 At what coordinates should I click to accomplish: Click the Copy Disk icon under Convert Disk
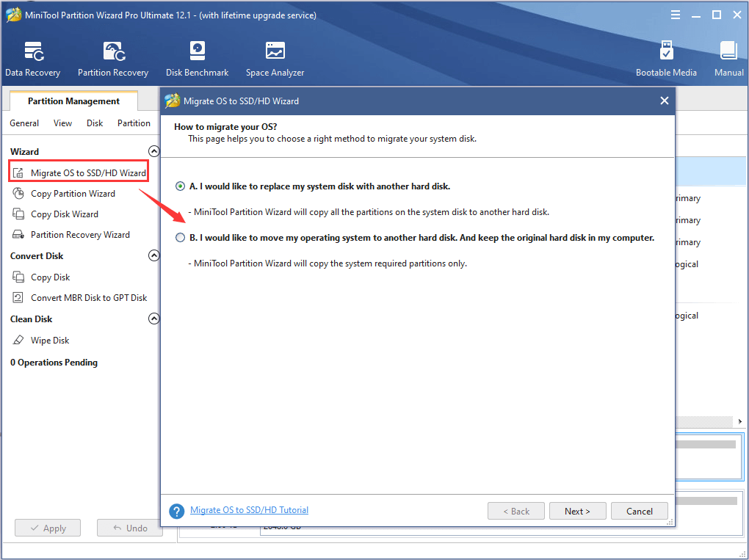[18, 277]
